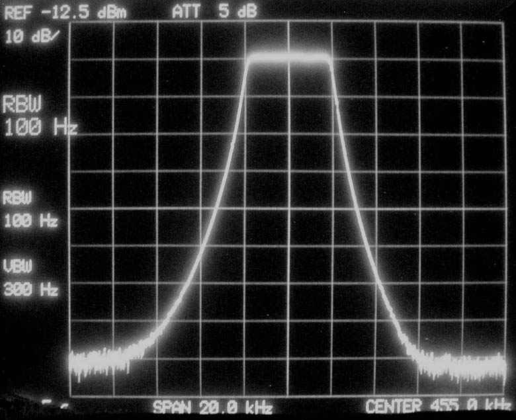Select the right upper corner of the passband
516x420 pixels.
coord(329,60)
